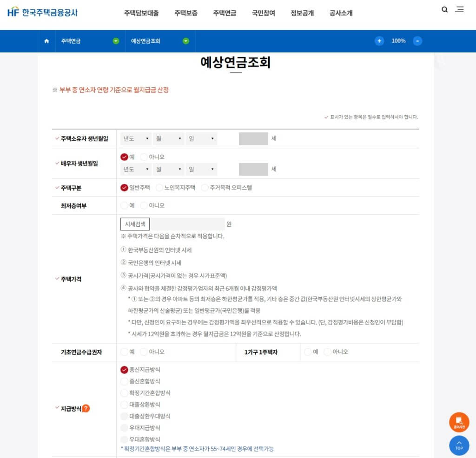476x458 pixels.
Task: Click the zoom decrease minus icon
Action: tap(417, 41)
